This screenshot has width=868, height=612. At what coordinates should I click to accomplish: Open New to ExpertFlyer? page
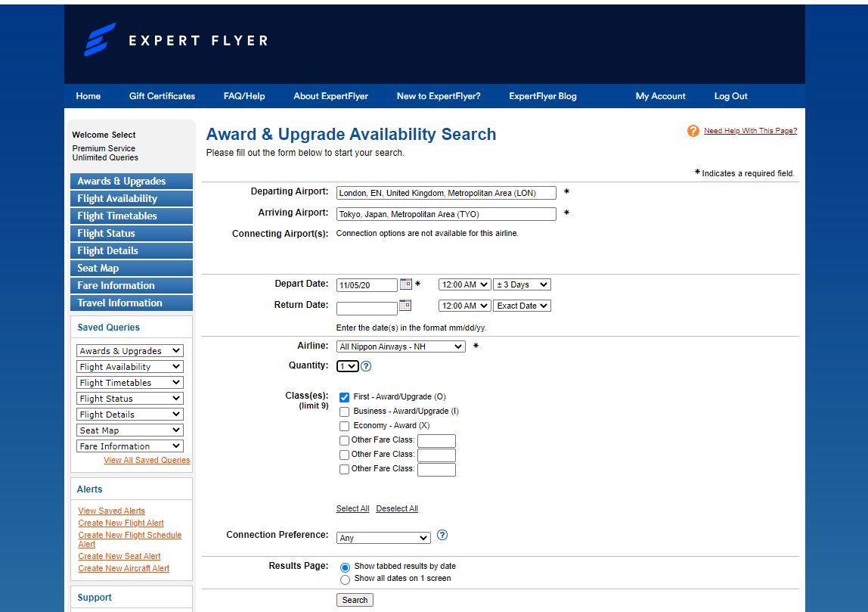coord(439,96)
